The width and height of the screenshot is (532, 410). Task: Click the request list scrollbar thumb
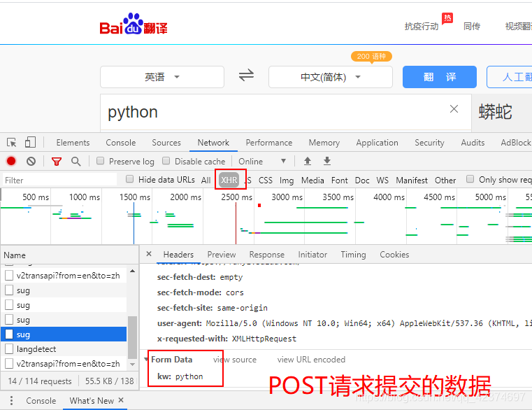pyautogui.click(x=132, y=337)
